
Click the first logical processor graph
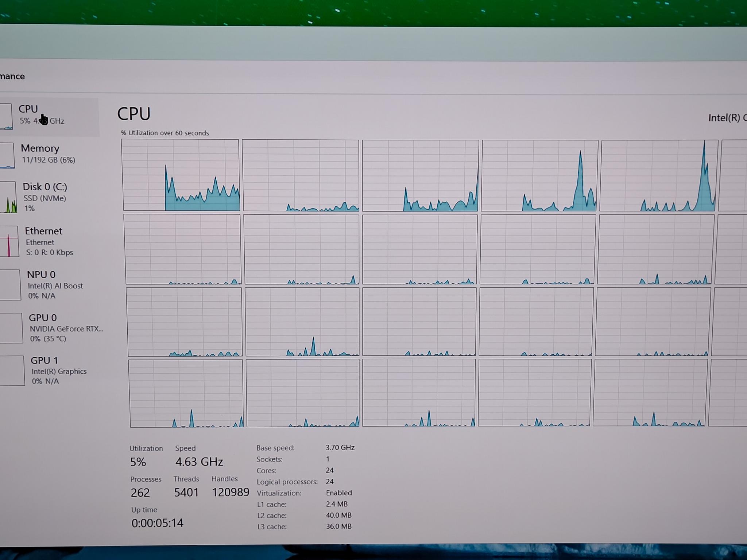(x=181, y=175)
